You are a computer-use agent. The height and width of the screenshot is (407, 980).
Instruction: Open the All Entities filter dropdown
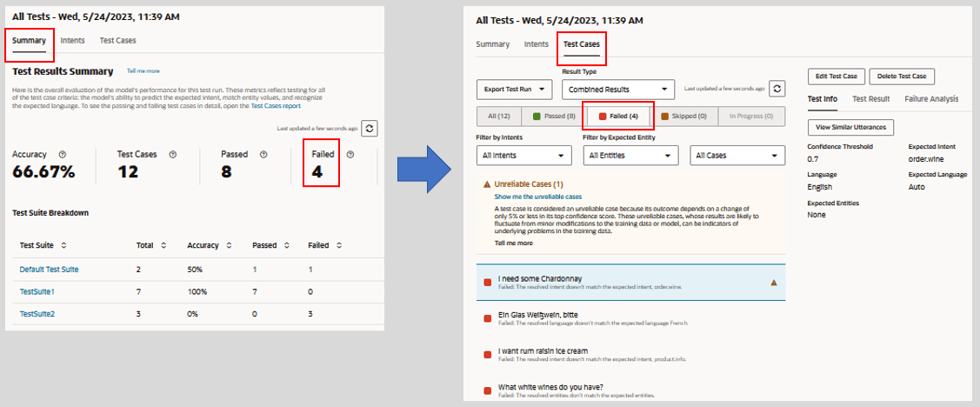pos(630,156)
